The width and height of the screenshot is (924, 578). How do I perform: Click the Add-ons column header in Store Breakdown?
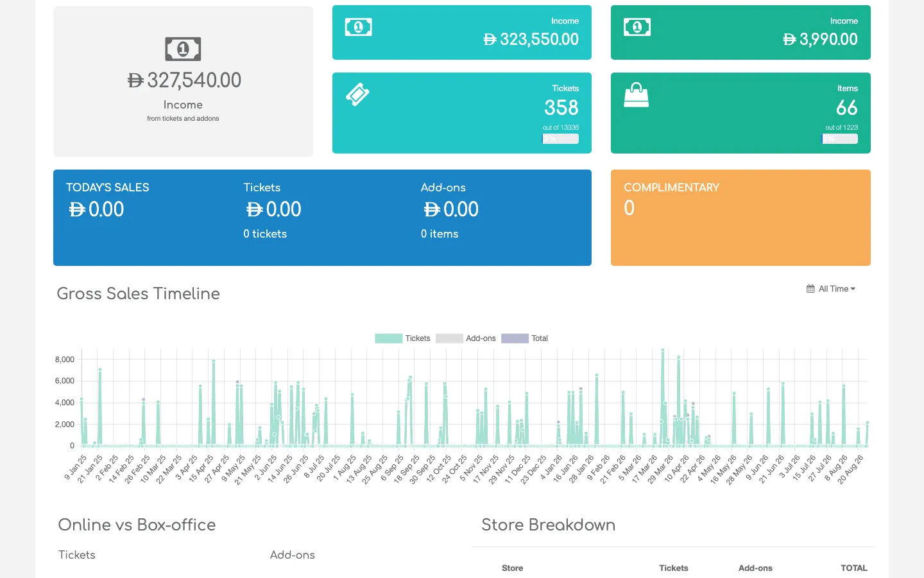pyautogui.click(x=755, y=568)
